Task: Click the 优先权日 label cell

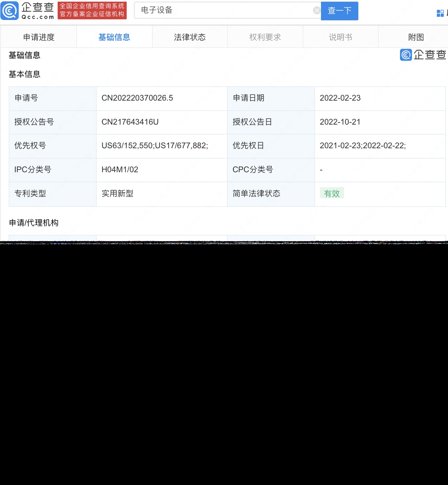Action: click(271, 146)
